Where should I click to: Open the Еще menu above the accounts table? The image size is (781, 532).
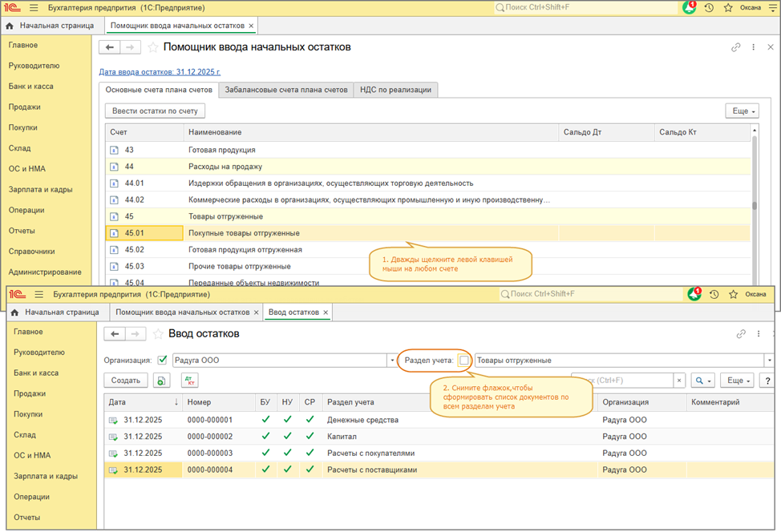(x=741, y=111)
